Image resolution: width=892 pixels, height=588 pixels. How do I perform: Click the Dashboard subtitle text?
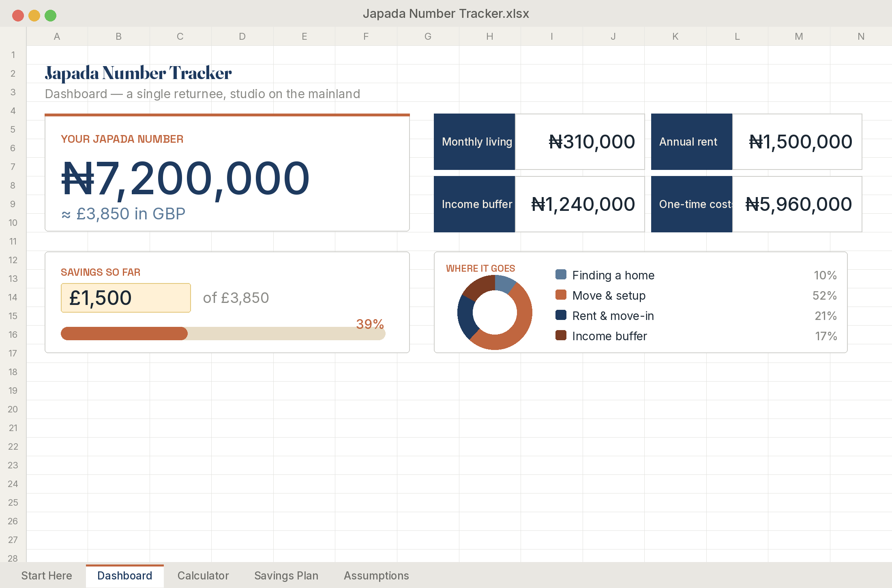(202, 94)
